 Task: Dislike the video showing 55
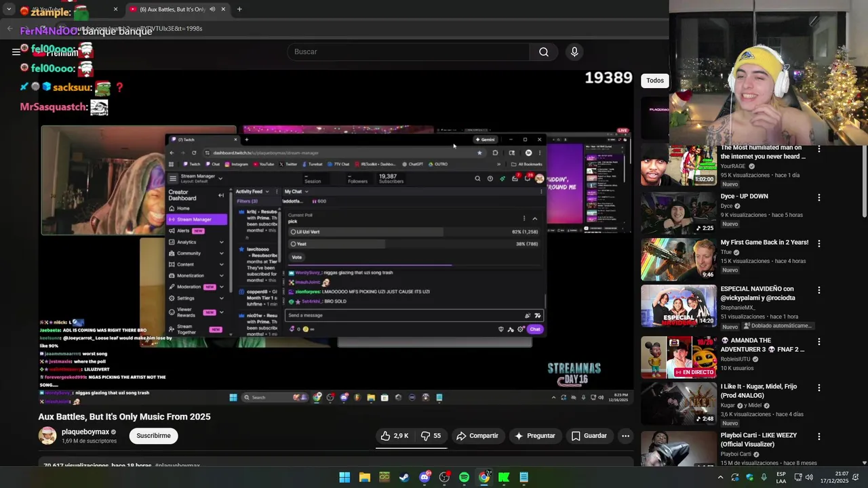[431, 436]
